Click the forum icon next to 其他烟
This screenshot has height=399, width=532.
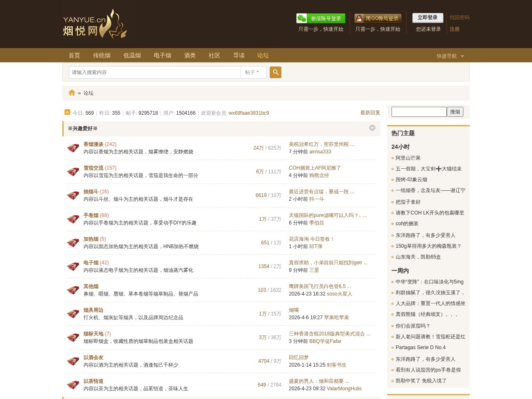tap(73, 290)
